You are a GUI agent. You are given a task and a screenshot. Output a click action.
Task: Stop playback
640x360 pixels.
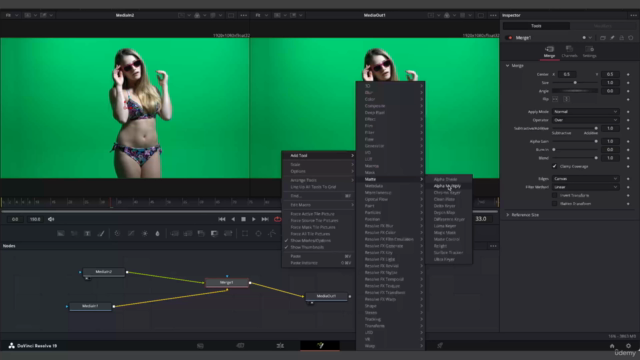click(243, 219)
